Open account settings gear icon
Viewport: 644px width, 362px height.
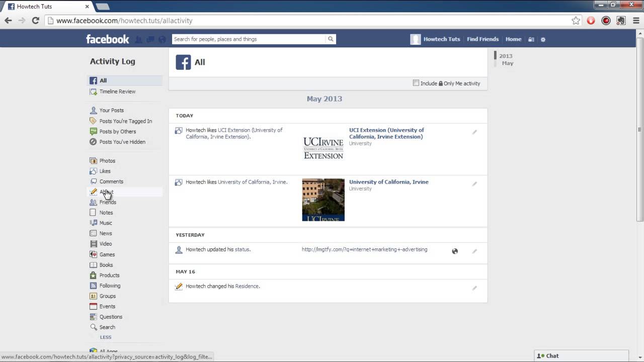(543, 39)
